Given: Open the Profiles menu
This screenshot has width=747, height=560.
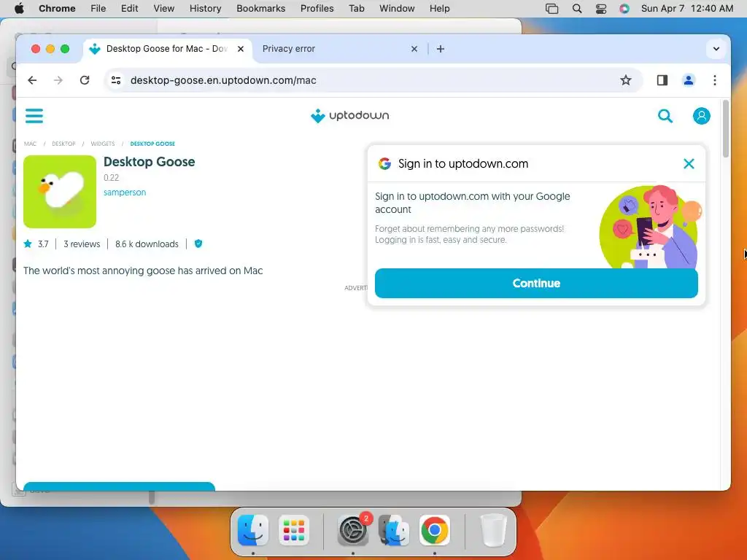Looking at the screenshot, I should pos(317,9).
